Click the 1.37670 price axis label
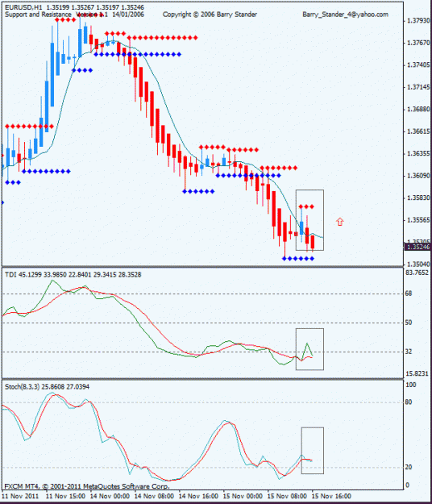 418,43
